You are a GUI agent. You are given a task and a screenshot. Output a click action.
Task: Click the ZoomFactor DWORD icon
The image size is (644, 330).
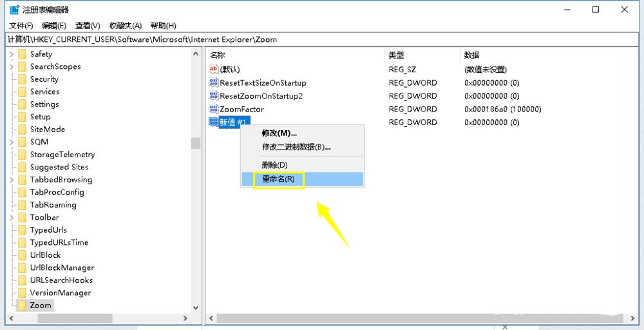(x=214, y=108)
